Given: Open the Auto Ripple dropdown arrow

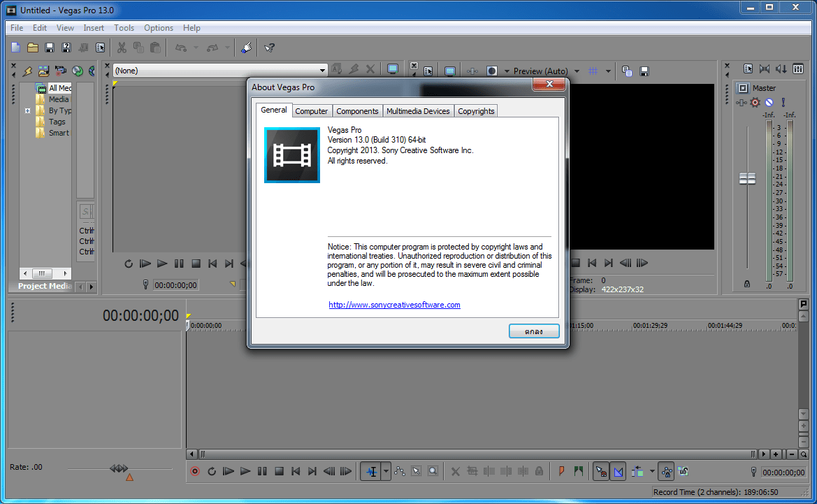Looking at the screenshot, I should (652, 471).
